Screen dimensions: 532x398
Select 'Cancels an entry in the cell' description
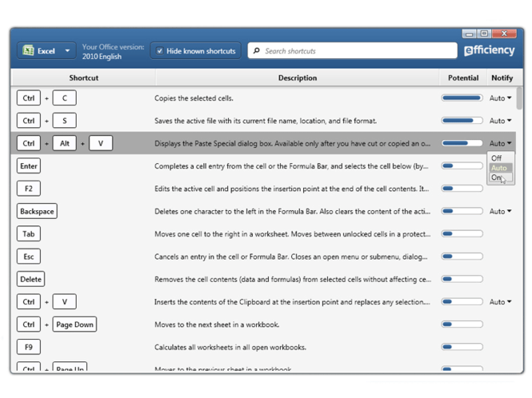click(290, 257)
